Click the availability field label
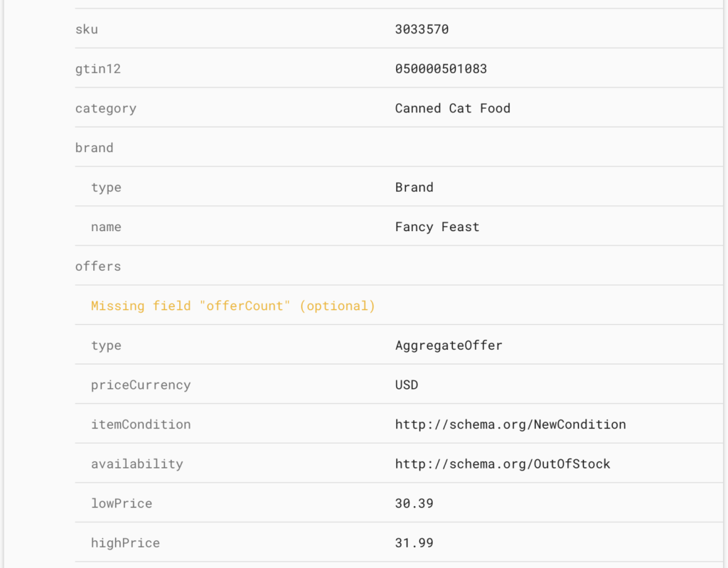 click(137, 464)
